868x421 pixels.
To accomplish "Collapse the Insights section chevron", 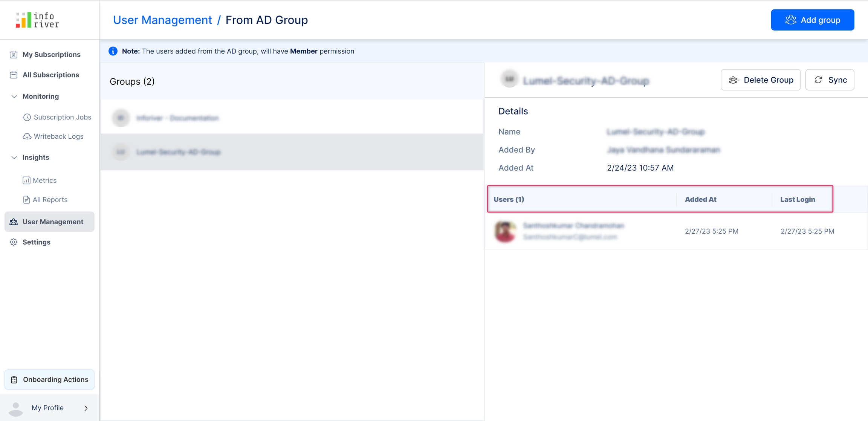I will (14, 158).
